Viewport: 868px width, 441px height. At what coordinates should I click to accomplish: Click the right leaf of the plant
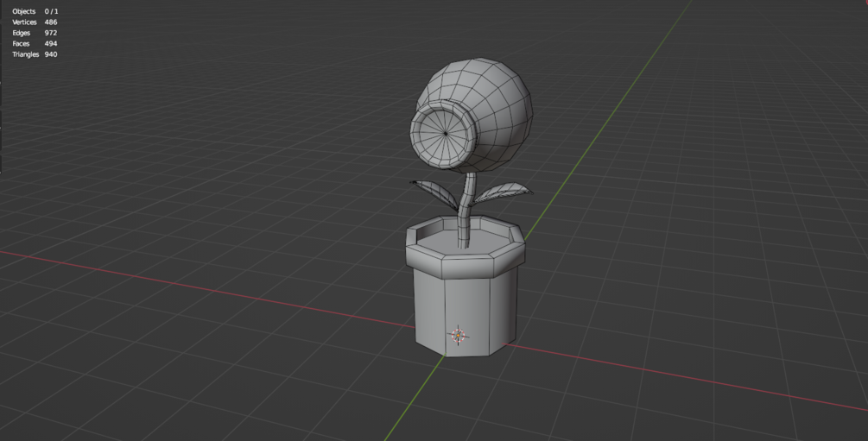click(x=503, y=192)
